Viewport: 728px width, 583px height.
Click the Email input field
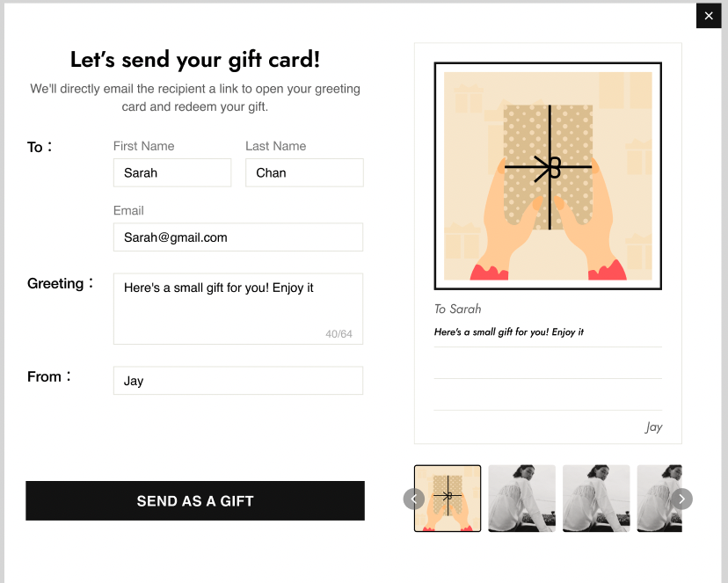point(238,237)
